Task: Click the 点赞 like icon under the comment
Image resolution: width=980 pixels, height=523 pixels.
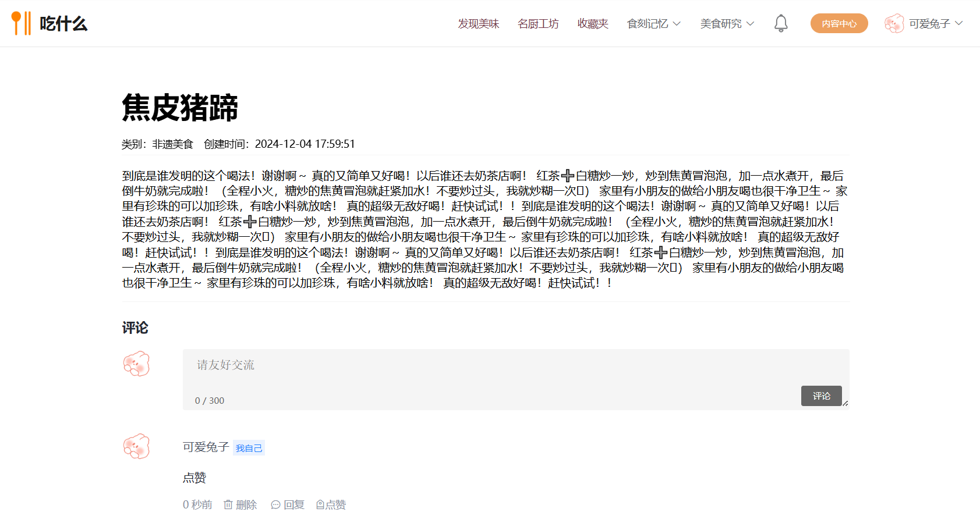Action: [320, 505]
